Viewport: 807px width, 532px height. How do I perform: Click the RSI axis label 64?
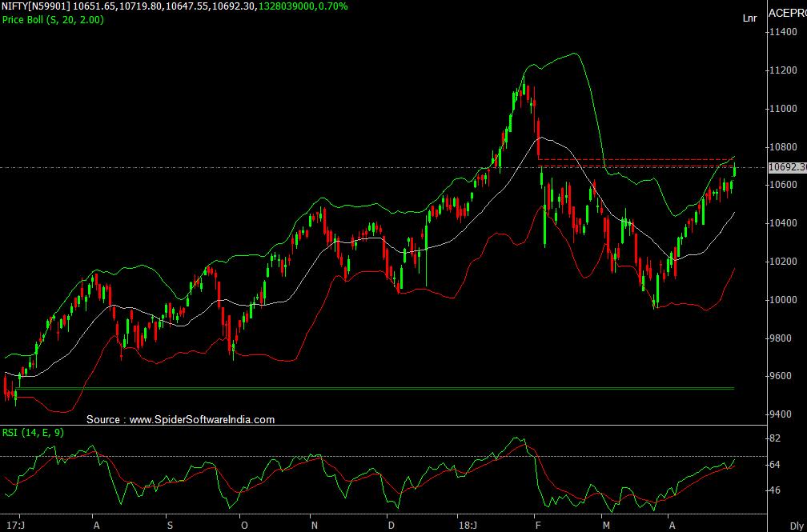(775, 465)
